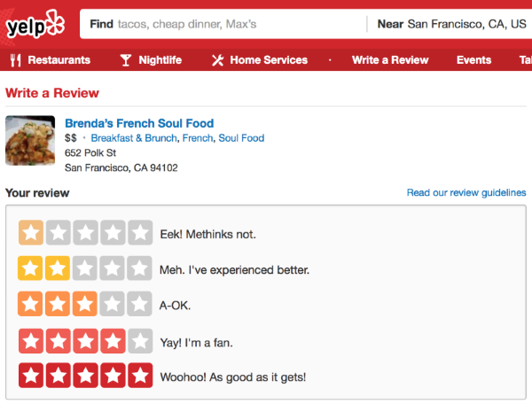Read our review guidelines link
The image size is (532, 404).
tap(465, 192)
